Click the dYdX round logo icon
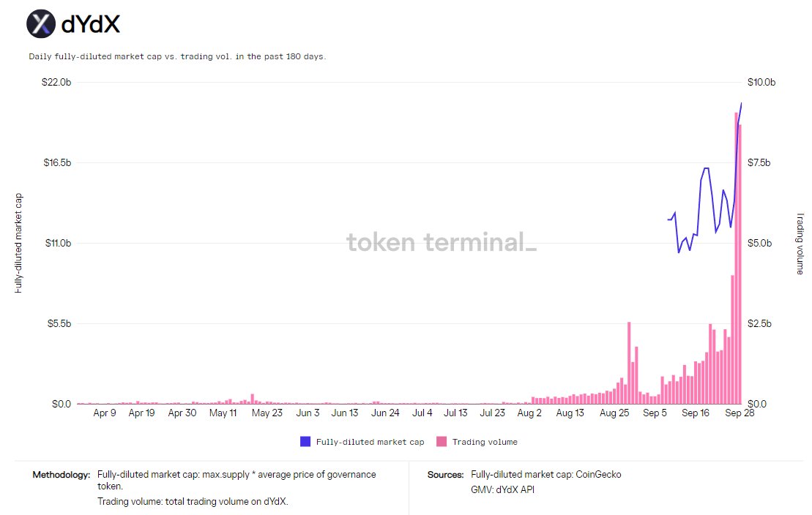This screenshot has height=515, width=812. 41,24
